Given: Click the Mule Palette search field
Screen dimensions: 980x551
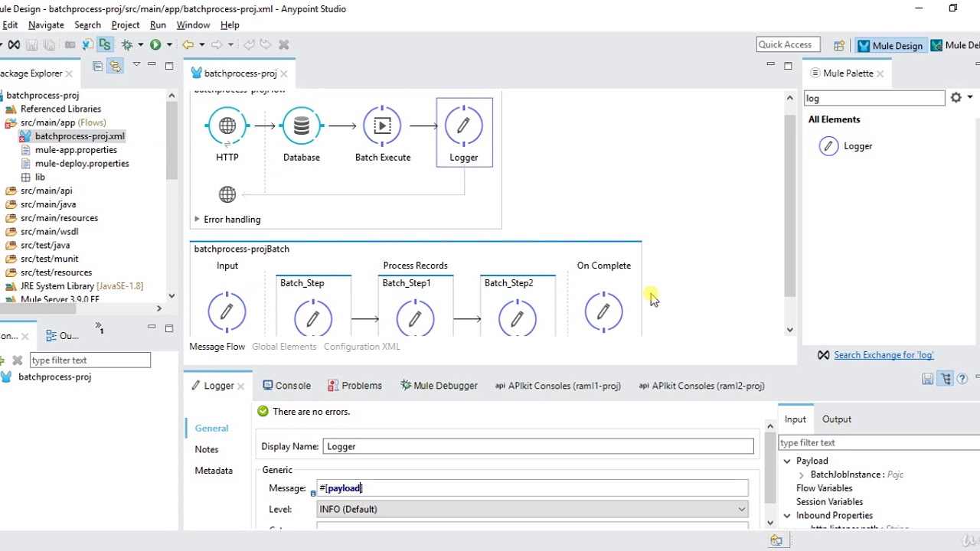Looking at the screenshot, I should click(x=874, y=98).
